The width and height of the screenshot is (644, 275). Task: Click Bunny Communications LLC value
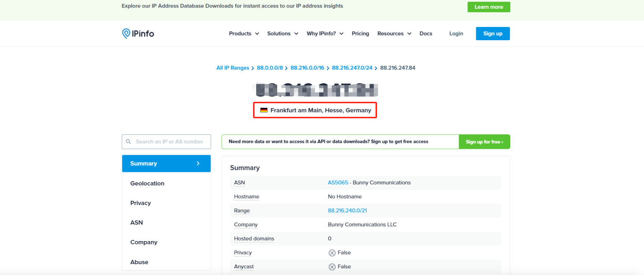362,225
